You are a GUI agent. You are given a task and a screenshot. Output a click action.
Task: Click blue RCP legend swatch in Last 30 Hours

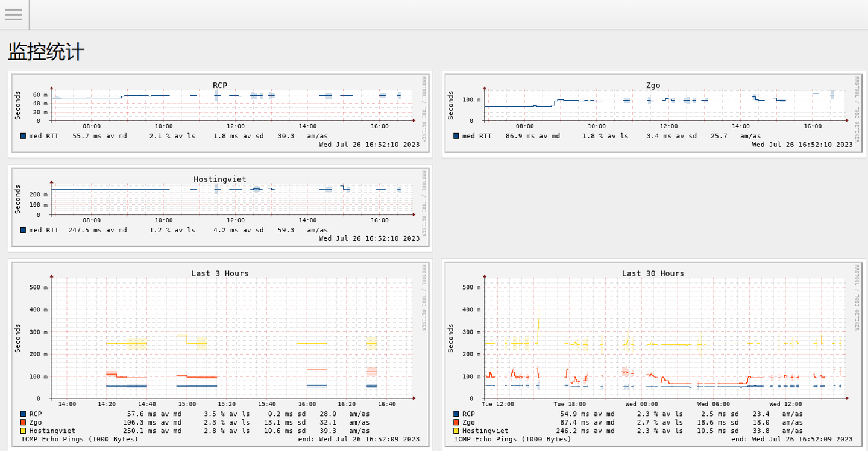(x=456, y=414)
